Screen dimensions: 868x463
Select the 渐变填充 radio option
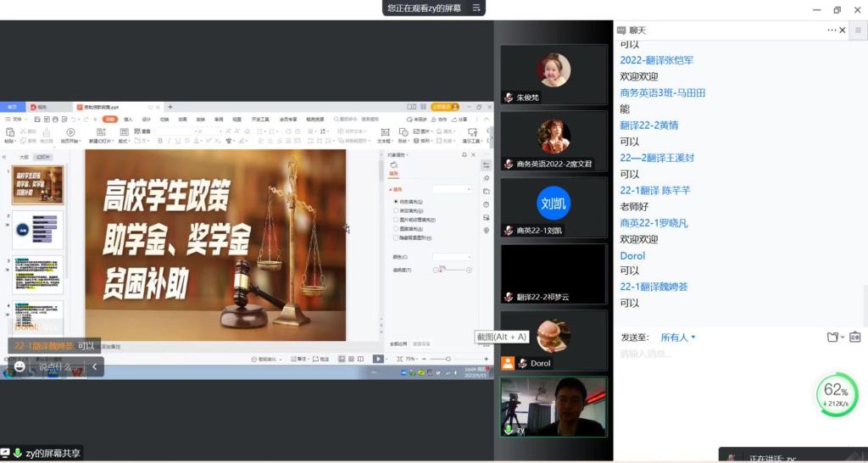point(395,210)
